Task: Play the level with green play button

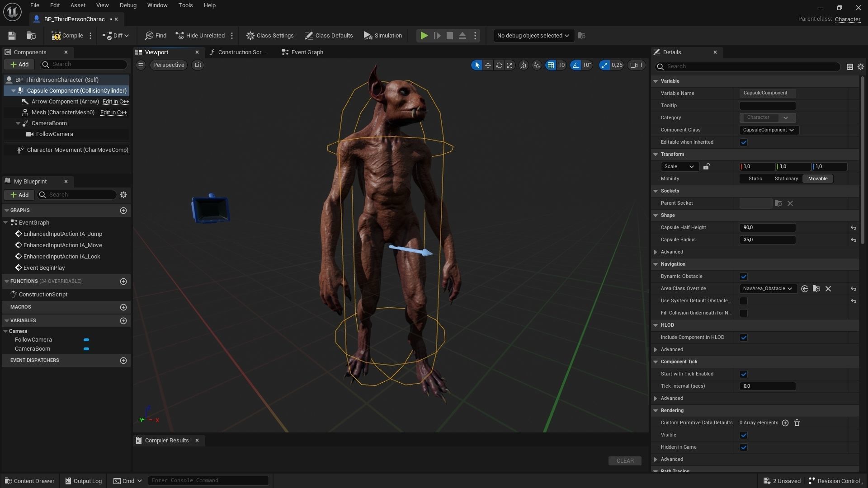Action: click(424, 36)
